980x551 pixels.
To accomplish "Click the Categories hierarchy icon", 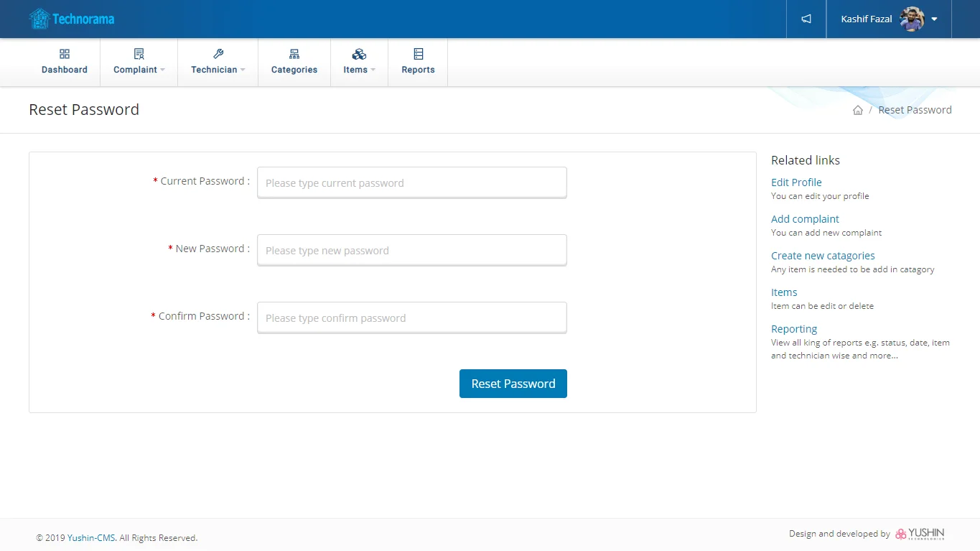I will tap(294, 54).
